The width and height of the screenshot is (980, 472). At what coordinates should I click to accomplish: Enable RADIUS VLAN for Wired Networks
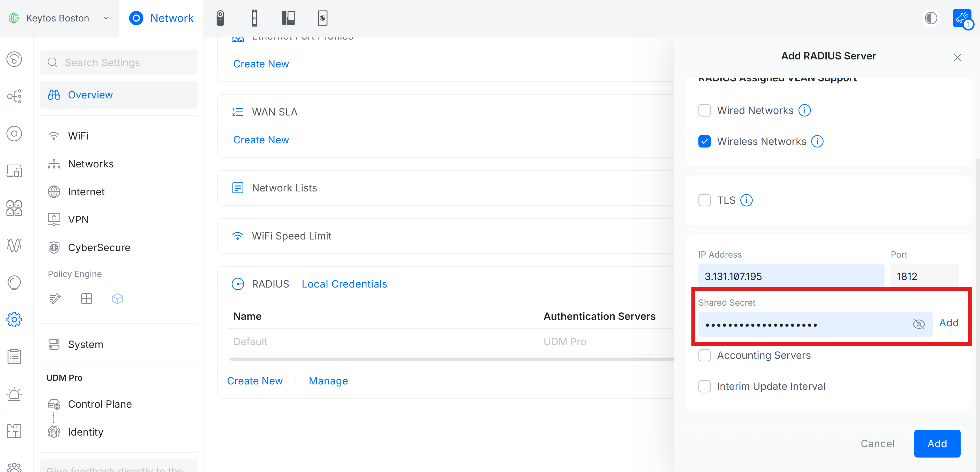(705, 110)
